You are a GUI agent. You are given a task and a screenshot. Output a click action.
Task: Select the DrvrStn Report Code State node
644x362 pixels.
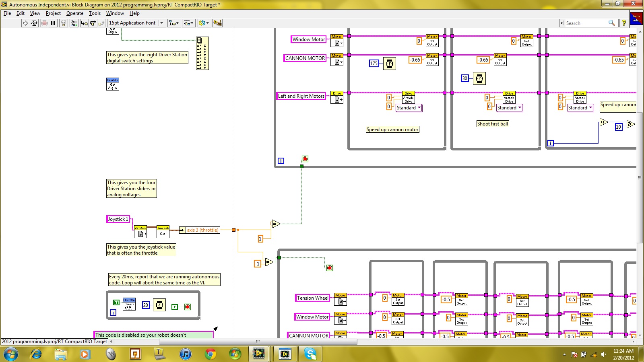pos(129,304)
